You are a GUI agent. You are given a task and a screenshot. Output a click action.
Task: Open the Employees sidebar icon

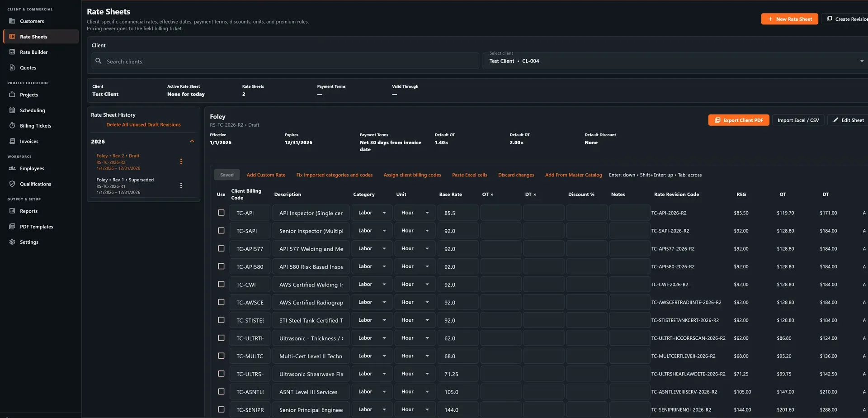[12, 169]
